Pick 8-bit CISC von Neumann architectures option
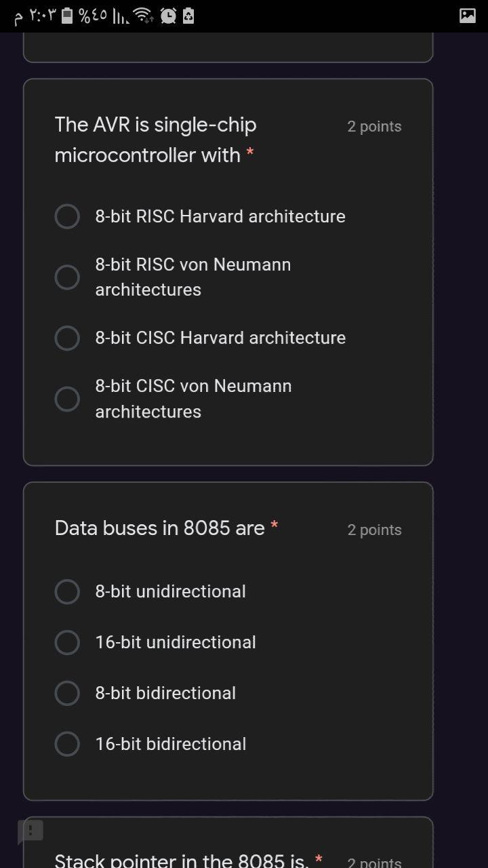The image size is (488, 868). coord(67,399)
